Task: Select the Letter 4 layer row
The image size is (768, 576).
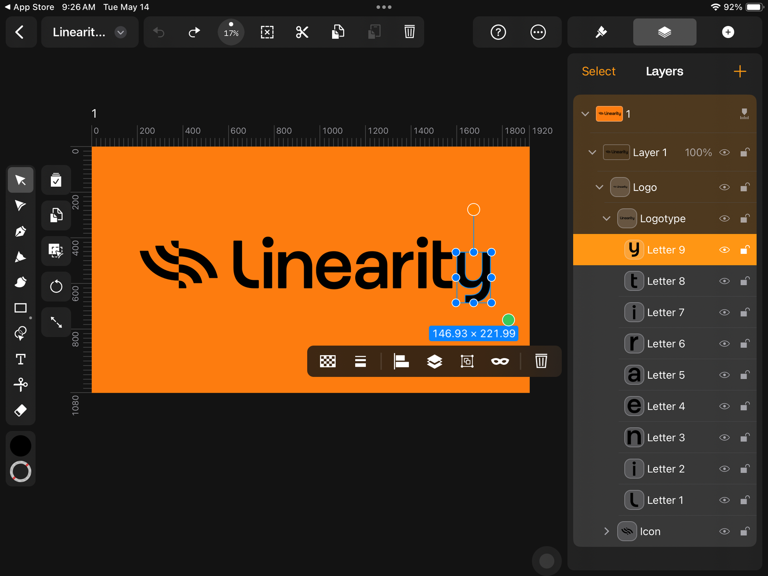Action: (x=665, y=406)
